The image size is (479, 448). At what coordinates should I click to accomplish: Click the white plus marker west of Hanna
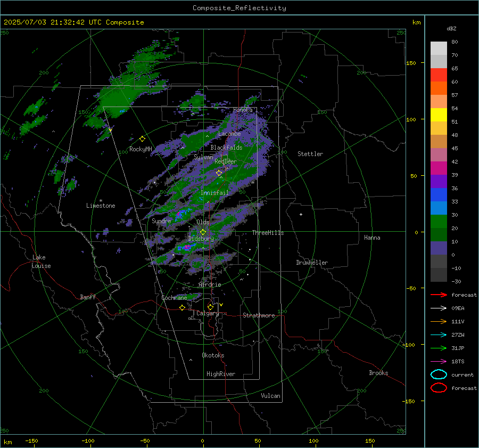301,214
